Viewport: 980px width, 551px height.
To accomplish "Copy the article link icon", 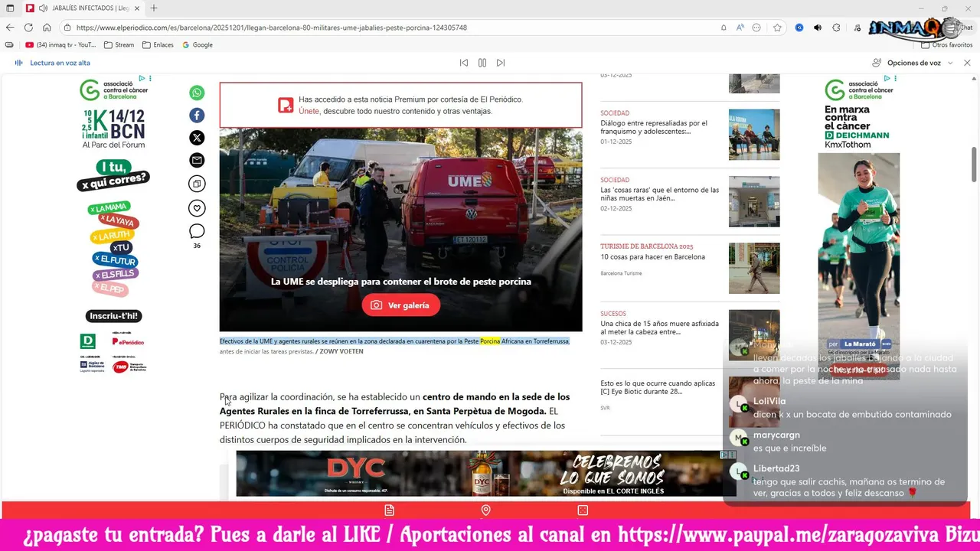I will 197,184.
